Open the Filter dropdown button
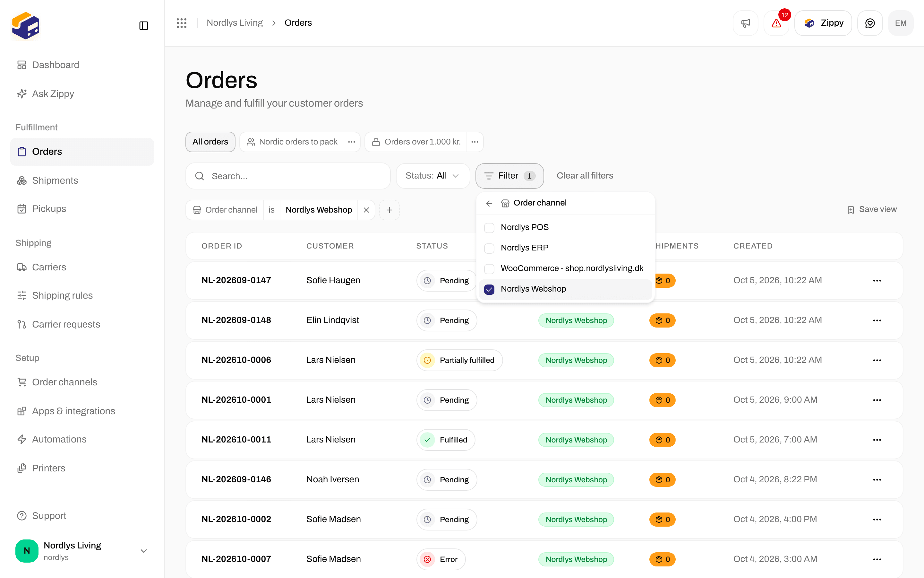The image size is (924, 578). 509,176
